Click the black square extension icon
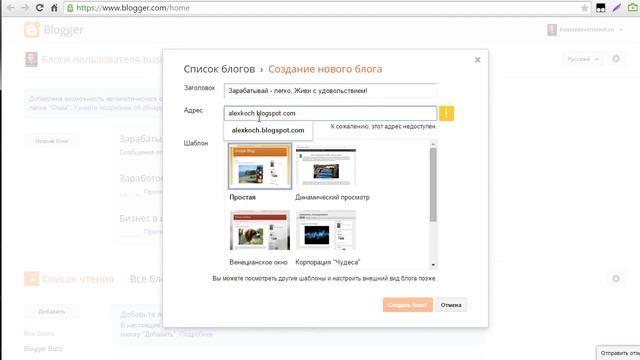This screenshot has height=360, width=640. pos(600,8)
